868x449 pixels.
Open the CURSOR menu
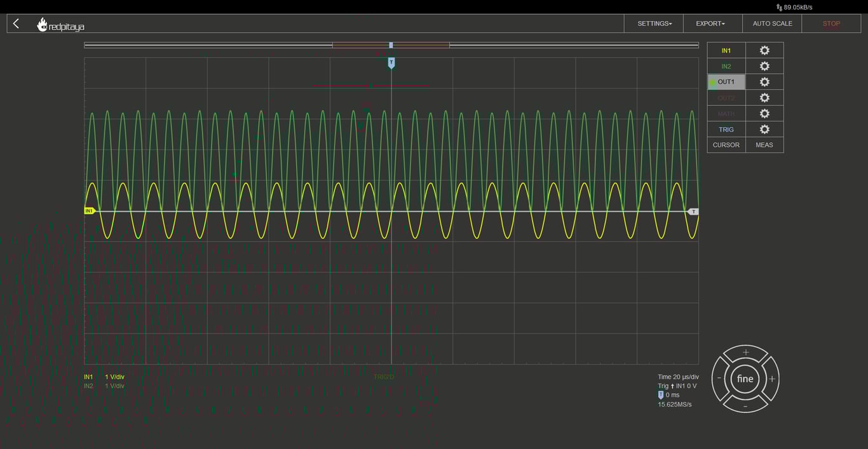pos(726,145)
